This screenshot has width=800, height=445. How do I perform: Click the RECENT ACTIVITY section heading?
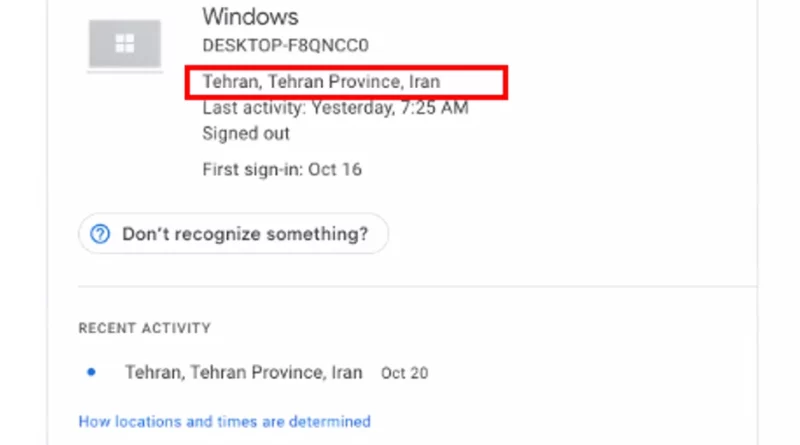coord(144,328)
